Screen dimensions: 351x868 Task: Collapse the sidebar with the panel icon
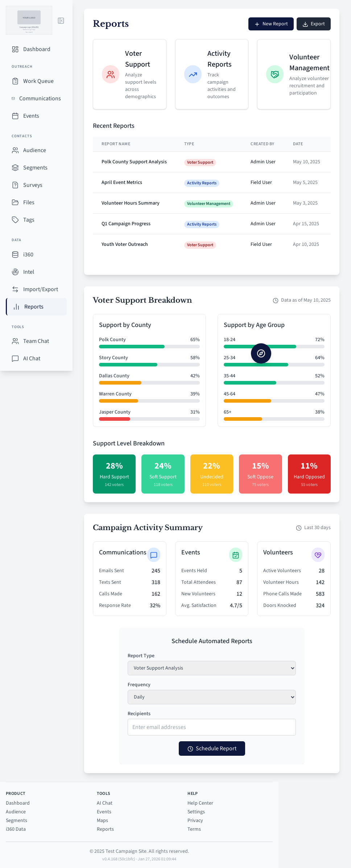61,21
